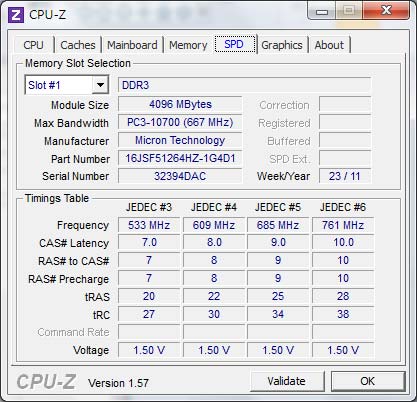The height and width of the screenshot is (402, 417).
Task: Click tRAS value 25
Action: coord(278,296)
